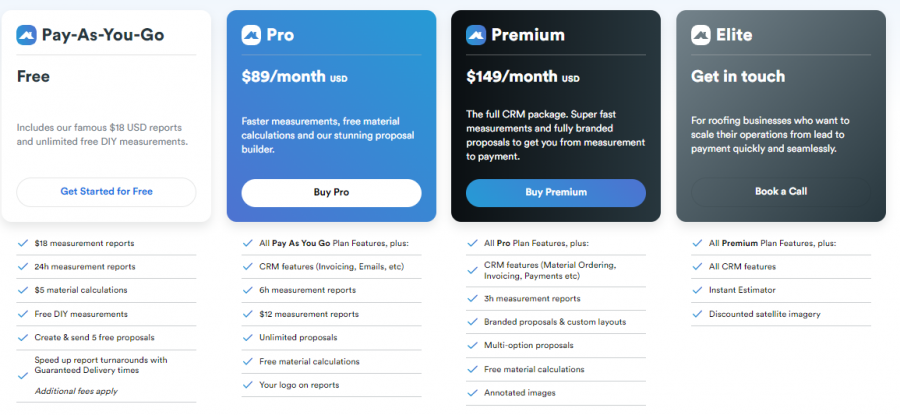Click checkmark next to Your logo on reports

click(247, 385)
